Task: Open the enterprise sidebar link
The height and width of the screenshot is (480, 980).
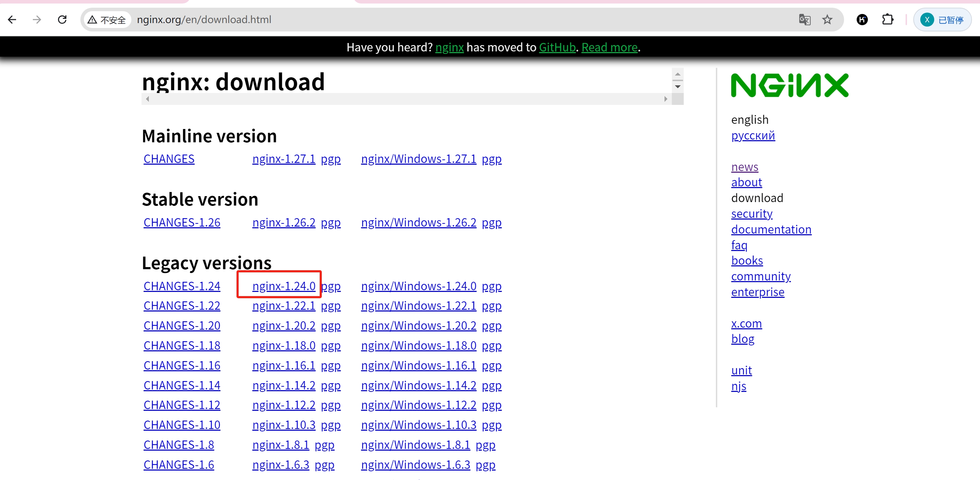Action: point(757,292)
